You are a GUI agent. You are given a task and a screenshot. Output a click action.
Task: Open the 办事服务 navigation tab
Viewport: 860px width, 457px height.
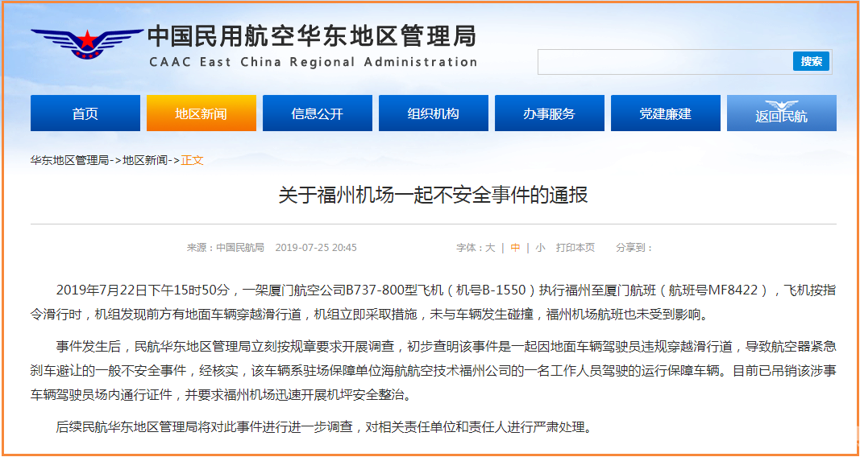tap(550, 113)
